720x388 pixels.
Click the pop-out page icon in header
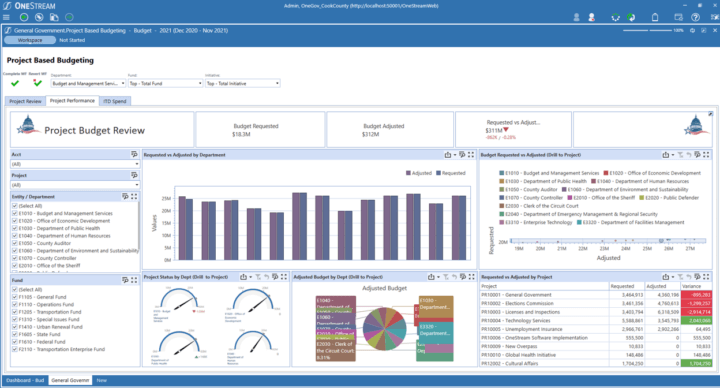pyautogui.click(x=703, y=30)
